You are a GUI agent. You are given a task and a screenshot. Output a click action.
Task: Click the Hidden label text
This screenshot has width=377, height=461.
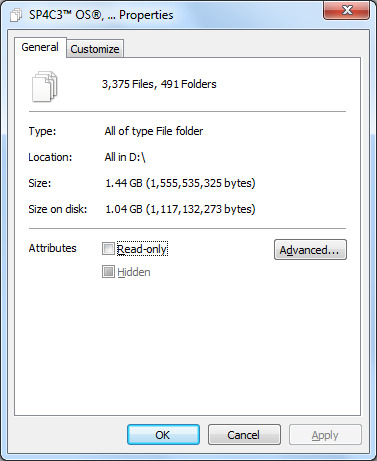(134, 272)
